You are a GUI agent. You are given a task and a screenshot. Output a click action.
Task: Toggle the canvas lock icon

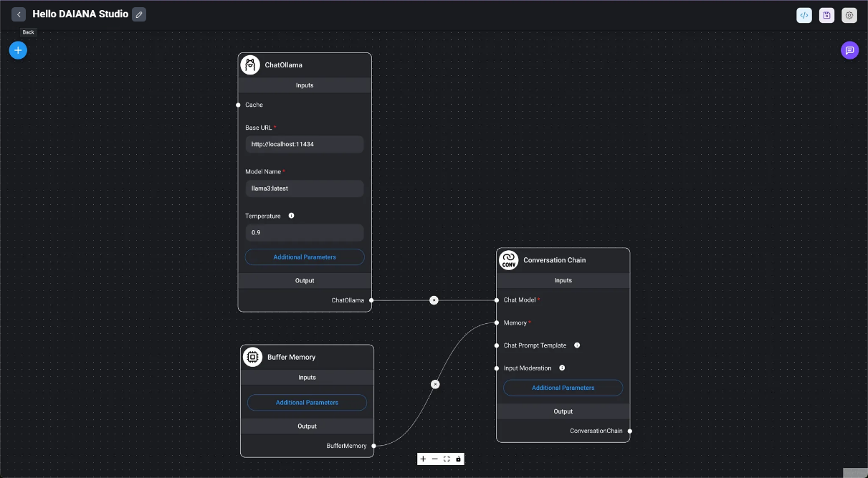[x=459, y=459]
